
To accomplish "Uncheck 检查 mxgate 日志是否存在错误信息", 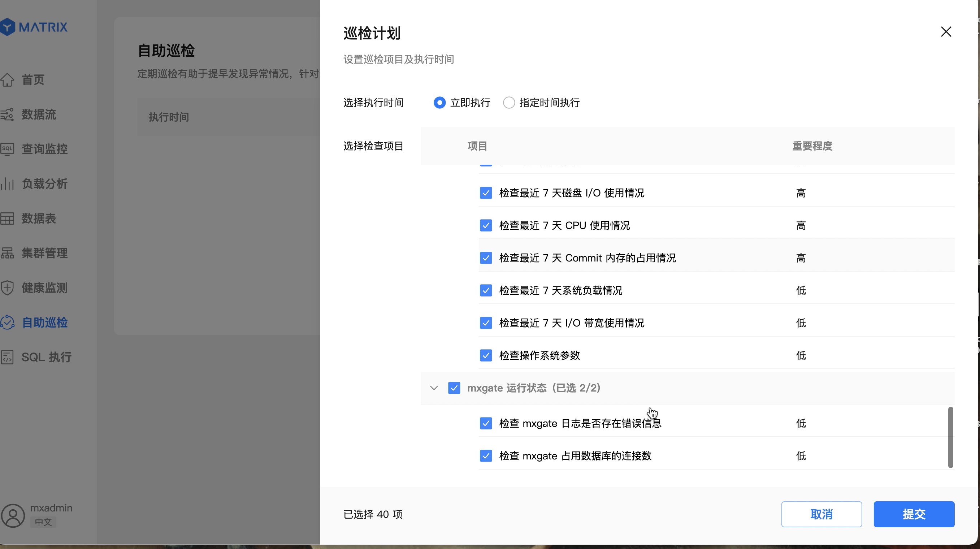I will [x=486, y=423].
